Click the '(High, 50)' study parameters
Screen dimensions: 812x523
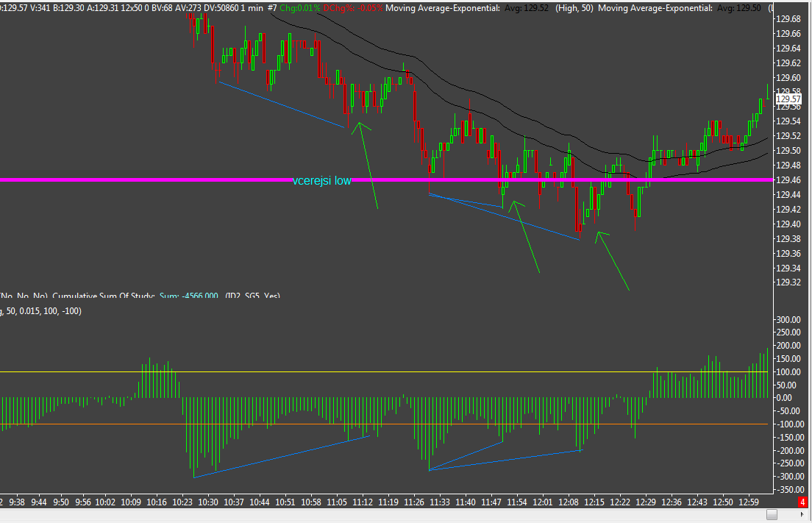[574, 8]
